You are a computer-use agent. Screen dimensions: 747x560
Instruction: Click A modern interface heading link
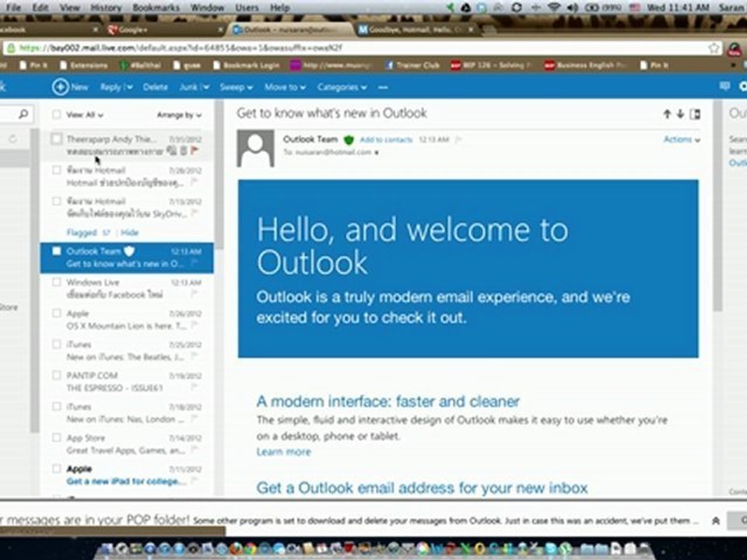pyautogui.click(x=388, y=401)
